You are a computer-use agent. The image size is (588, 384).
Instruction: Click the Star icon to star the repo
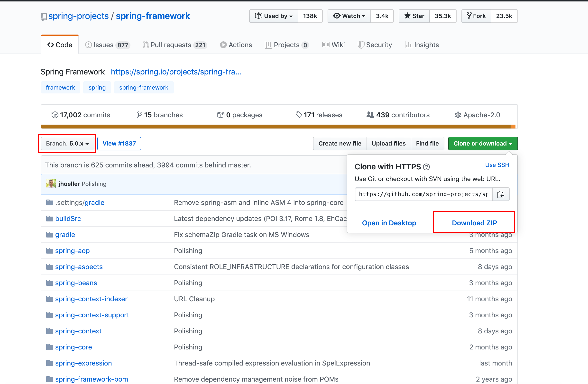pyautogui.click(x=407, y=16)
